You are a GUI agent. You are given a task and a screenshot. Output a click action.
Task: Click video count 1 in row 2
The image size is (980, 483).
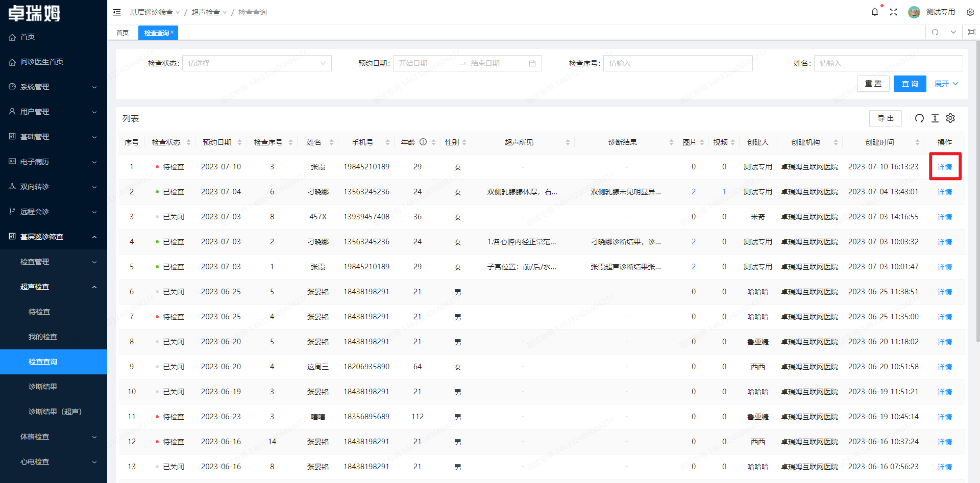coord(724,192)
